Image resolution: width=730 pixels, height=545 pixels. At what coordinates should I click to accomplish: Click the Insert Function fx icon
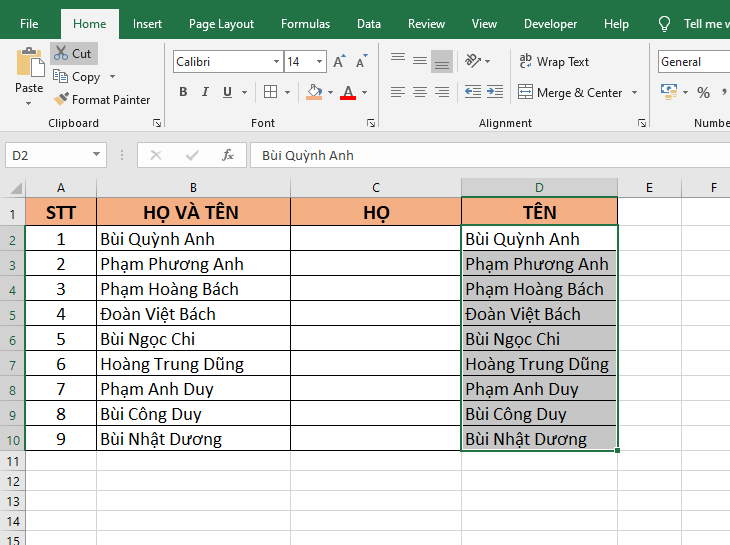click(227, 155)
